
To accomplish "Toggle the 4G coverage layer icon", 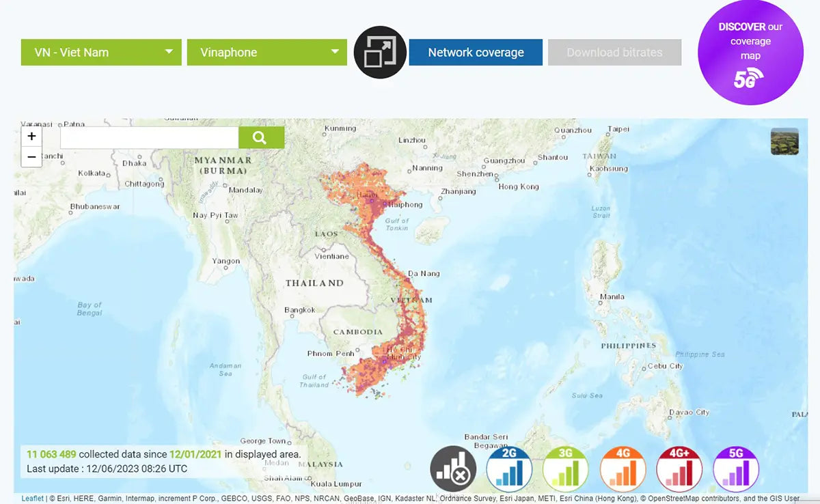I will [623, 469].
